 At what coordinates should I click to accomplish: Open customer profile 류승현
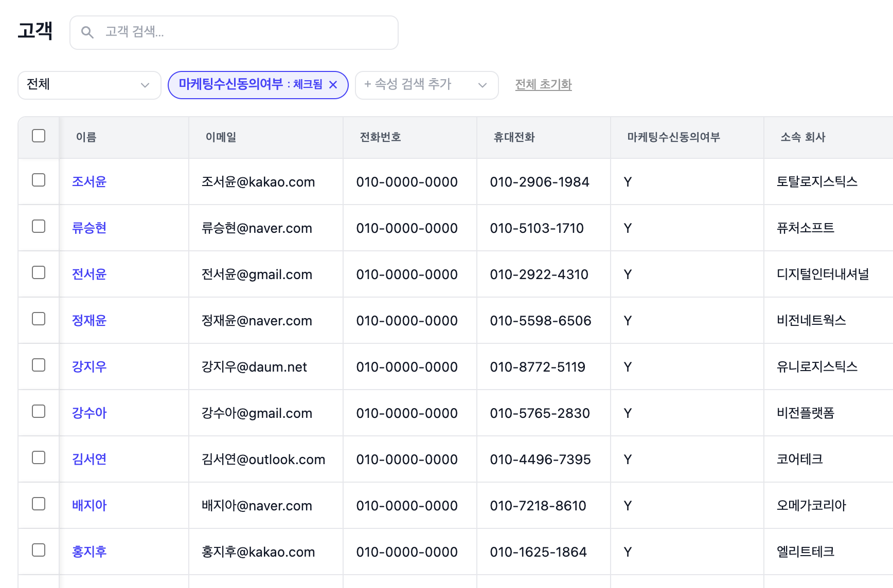pyautogui.click(x=88, y=228)
